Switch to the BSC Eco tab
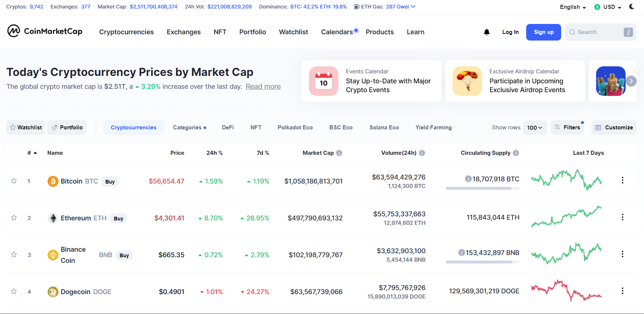 tap(341, 128)
